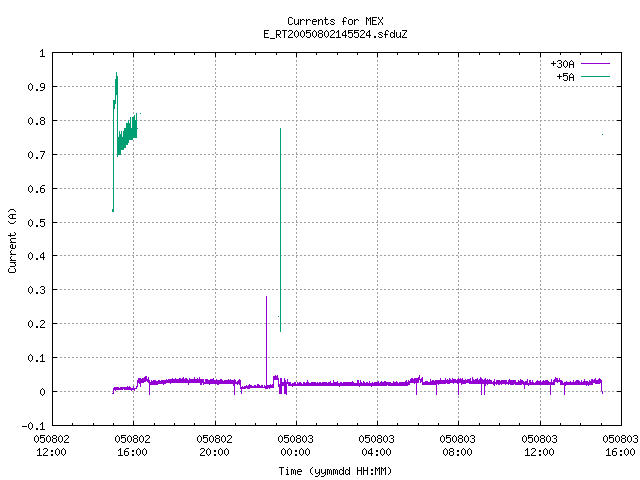Click the x-axis label '050803 12:00'
Viewport: 640px width, 480px height.
click(x=539, y=445)
